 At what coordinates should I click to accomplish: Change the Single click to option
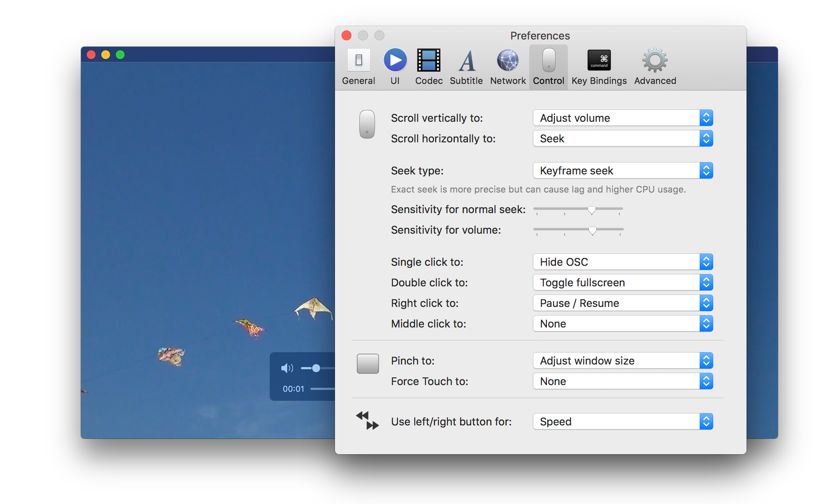pos(623,262)
